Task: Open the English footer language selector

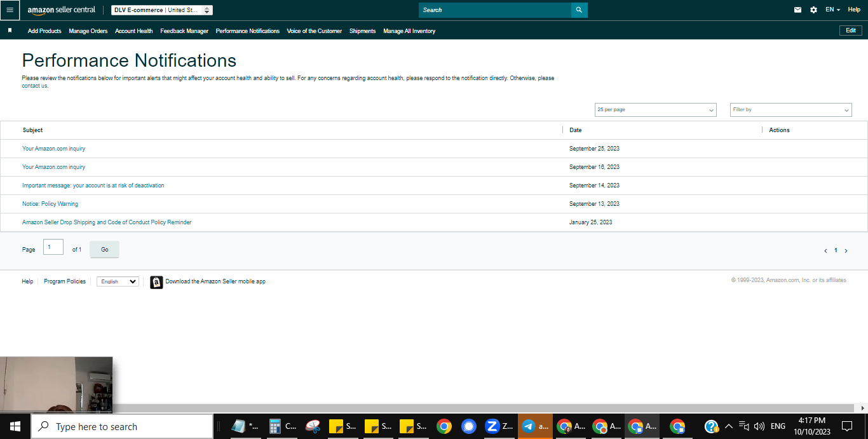Action: (118, 281)
